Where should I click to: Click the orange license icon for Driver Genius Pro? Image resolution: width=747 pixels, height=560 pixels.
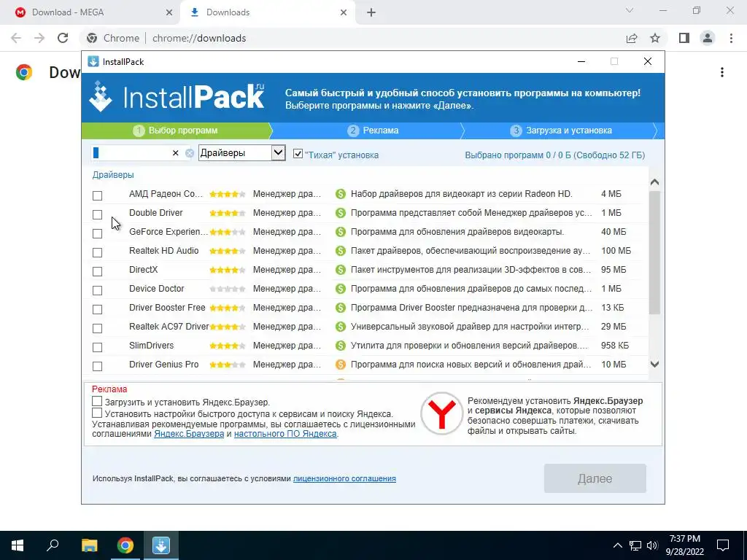pyautogui.click(x=340, y=365)
